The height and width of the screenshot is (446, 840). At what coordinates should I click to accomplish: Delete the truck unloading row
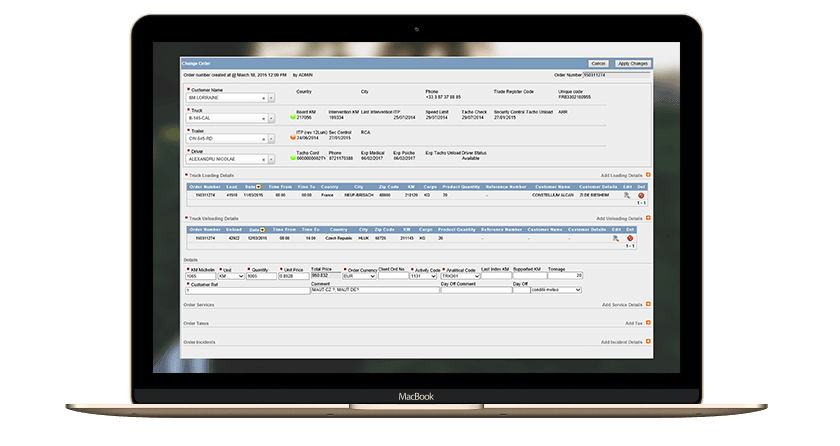click(x=631, y=239)
